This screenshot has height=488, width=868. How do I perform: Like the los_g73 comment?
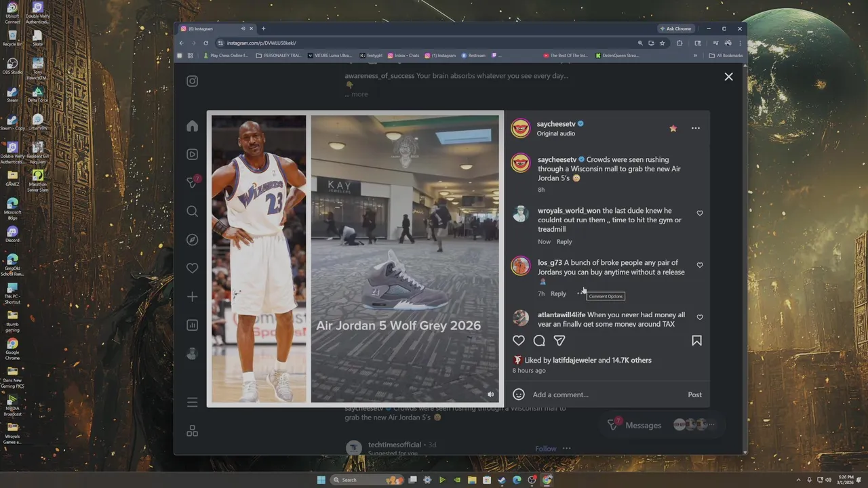[700, 265]
